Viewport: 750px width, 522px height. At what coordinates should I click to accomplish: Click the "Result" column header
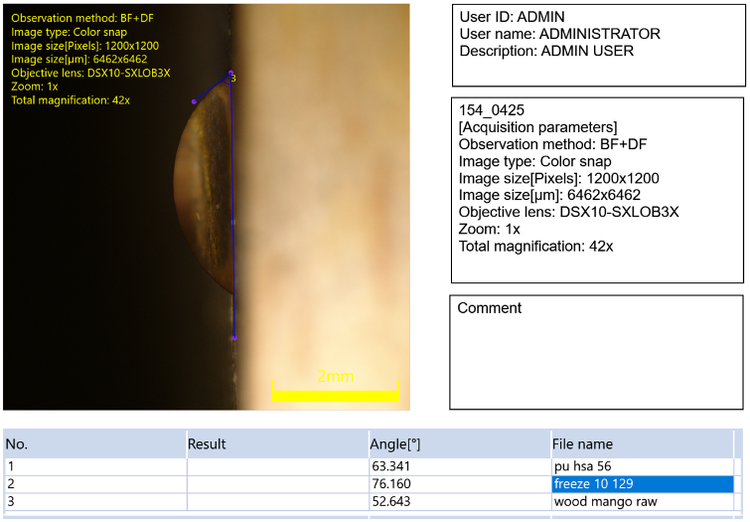[207, 444]
